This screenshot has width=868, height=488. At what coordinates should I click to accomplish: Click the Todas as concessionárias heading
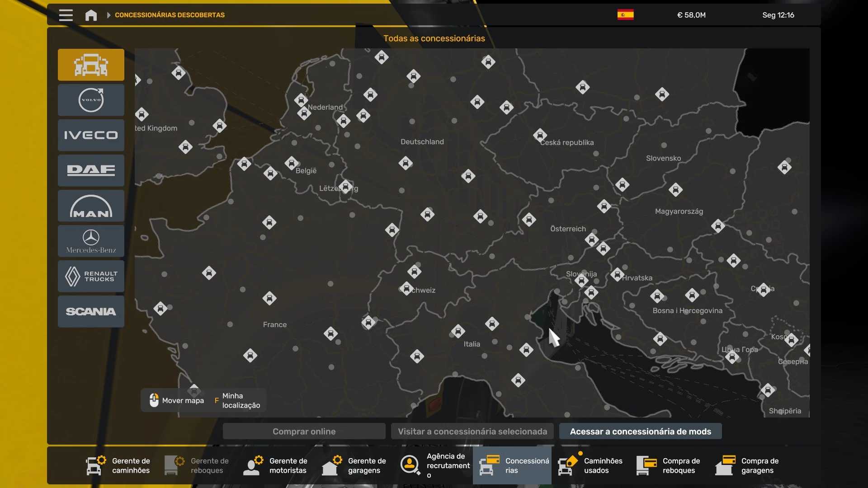tap(434, 38)
